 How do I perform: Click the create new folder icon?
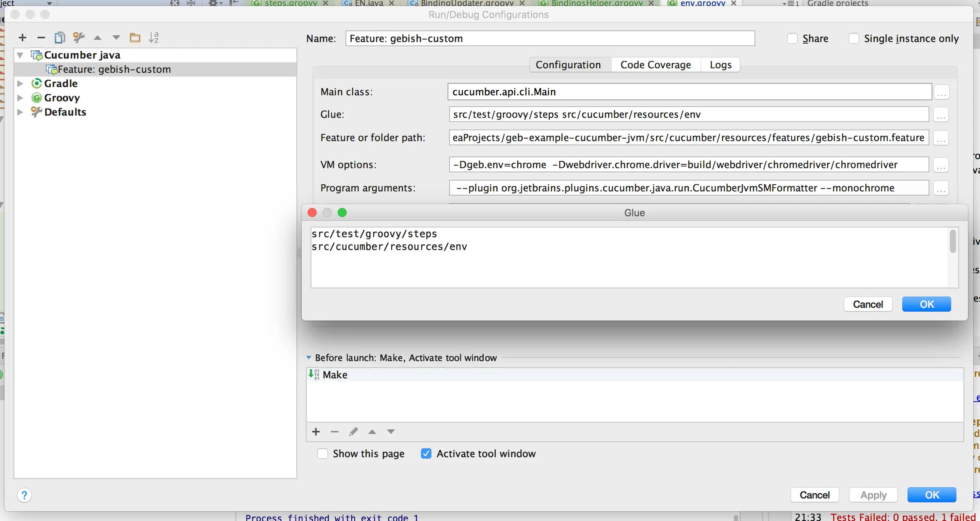click(135, 37)
